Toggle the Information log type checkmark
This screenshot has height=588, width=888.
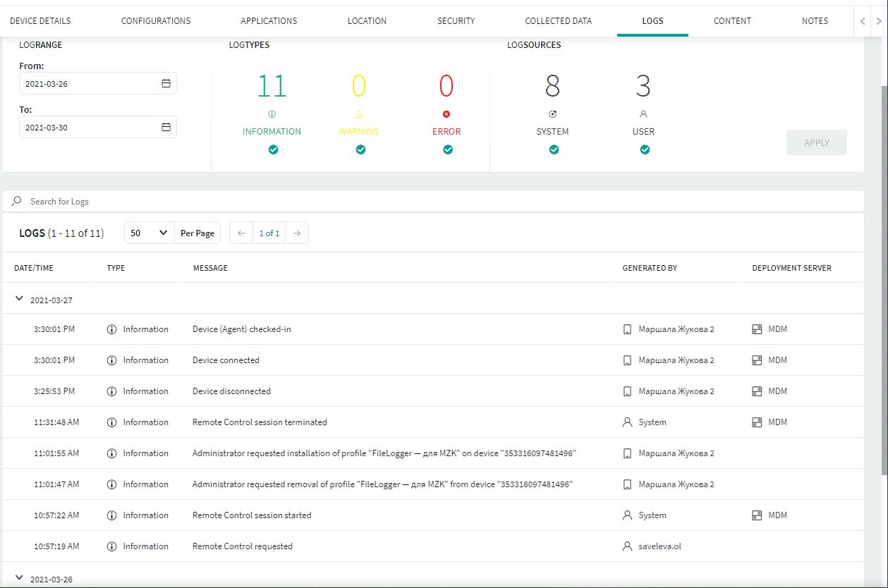click(x=273, y=149)
